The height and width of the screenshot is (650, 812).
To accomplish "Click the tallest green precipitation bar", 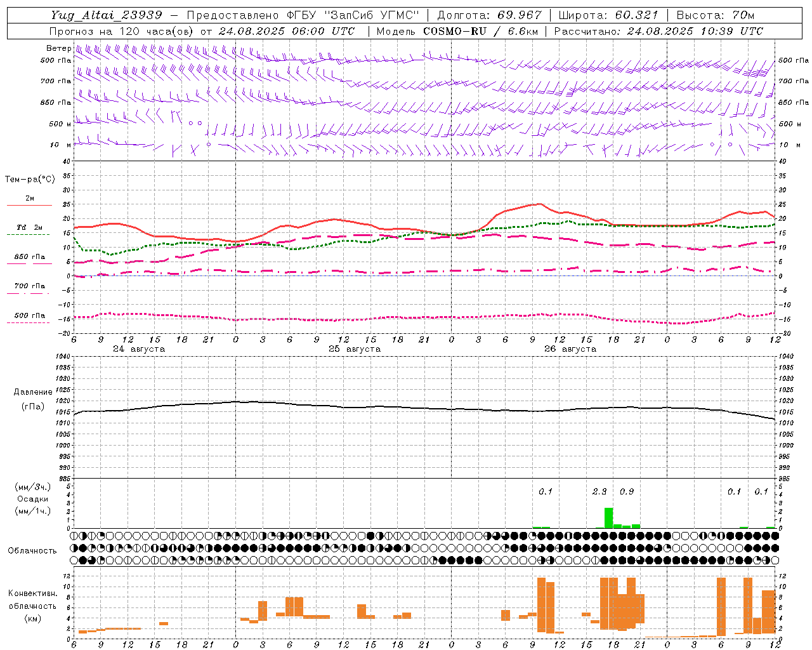I will 608,518.
